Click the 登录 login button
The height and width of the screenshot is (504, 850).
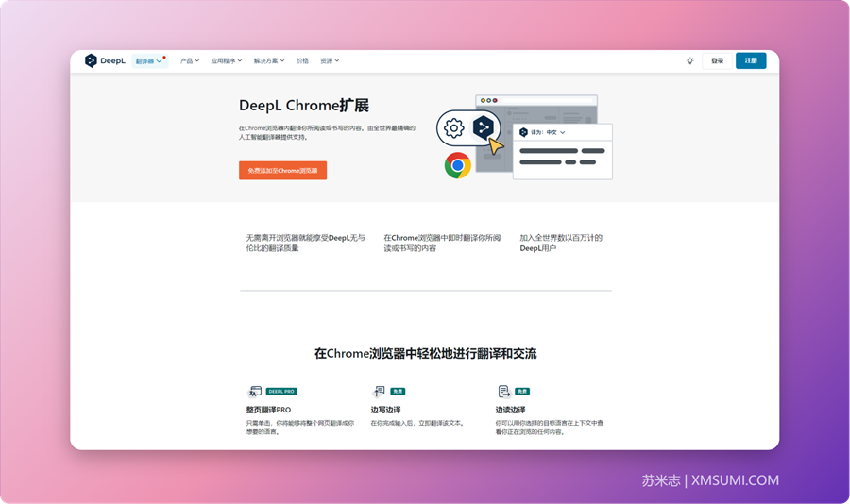[x=717, y=60]
